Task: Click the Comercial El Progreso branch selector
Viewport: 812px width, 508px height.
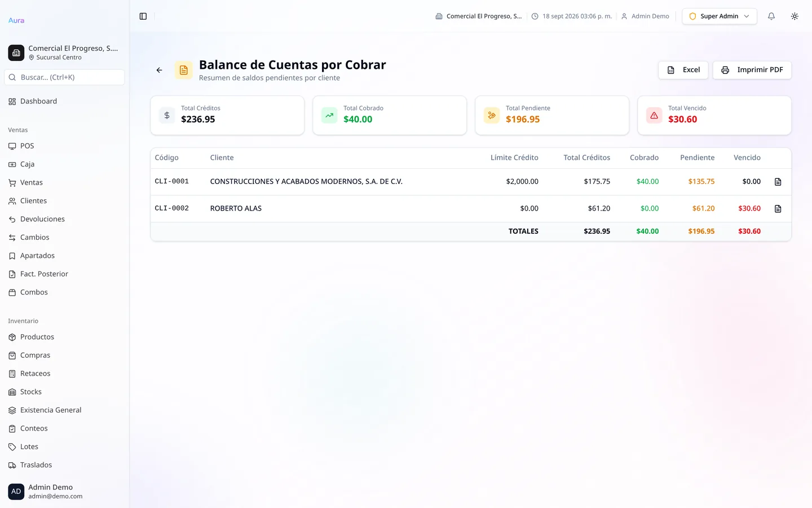Action: coord(64,52)
